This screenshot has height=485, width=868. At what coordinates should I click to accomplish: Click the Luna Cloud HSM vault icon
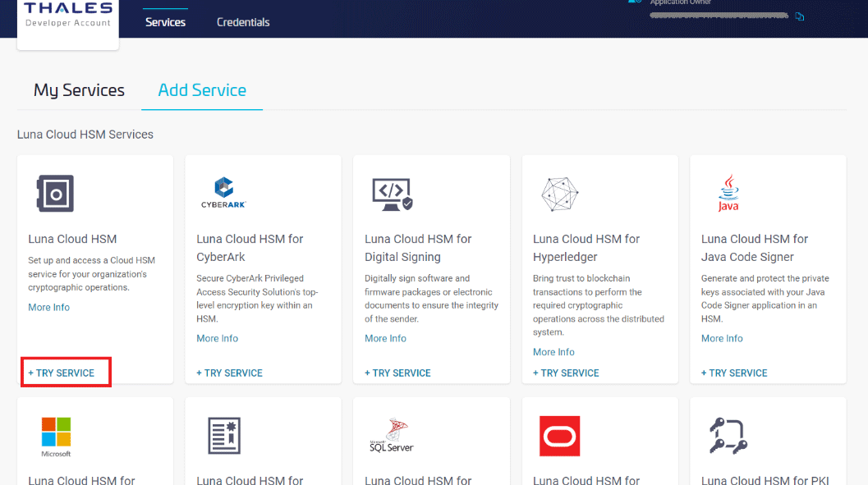pyautogui.click(x=55, y=194)
